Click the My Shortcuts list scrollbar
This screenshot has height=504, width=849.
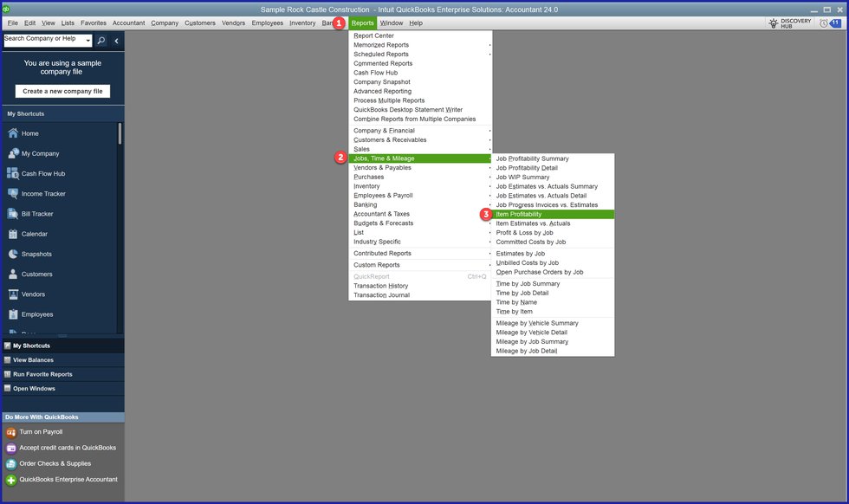pyautogui.click(x=120, y=134)
